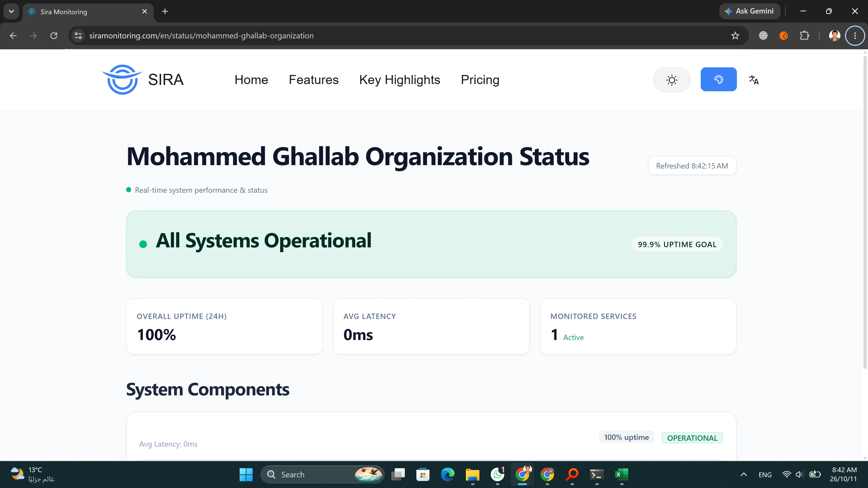The image size is (868, 488).
Task: Open Chrome three-dot menu
Action: (x=855, y=36)
